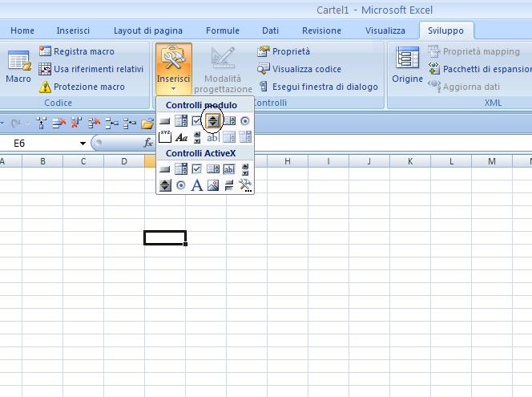Click the fx Insert Function button
The height and width of the screenshot is (397, 532).
coord(148,143)
